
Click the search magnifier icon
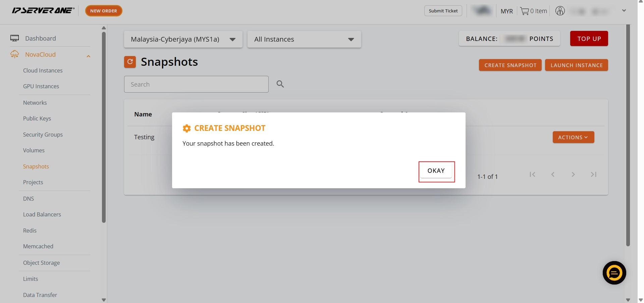point(280,84)
